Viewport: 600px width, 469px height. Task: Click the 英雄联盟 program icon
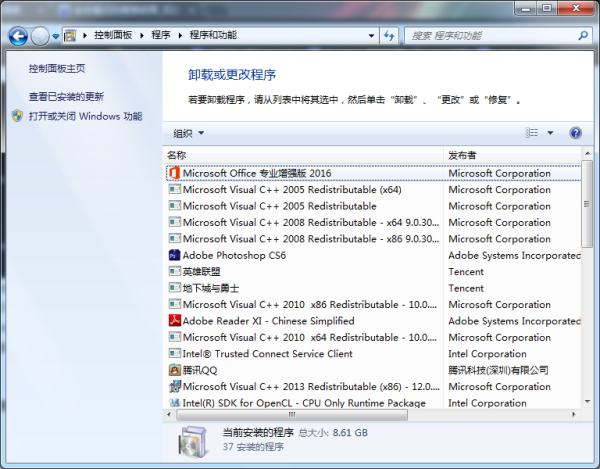point(174,271)
